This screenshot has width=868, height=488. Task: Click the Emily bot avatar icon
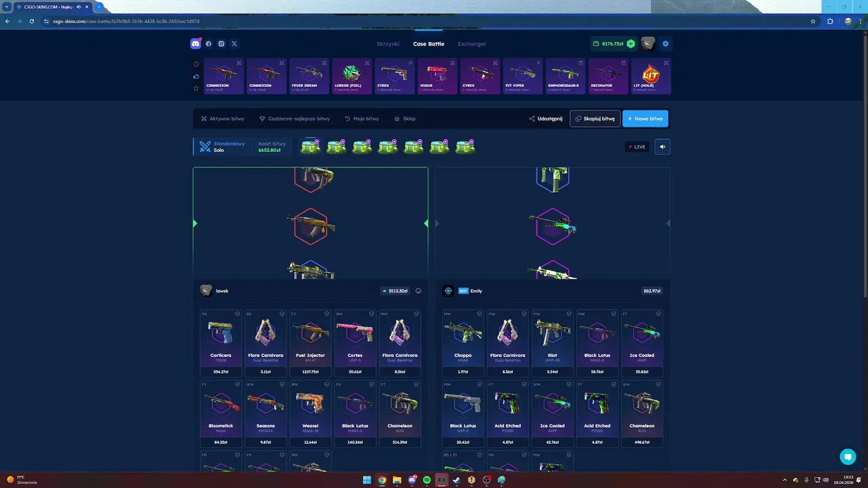click(448, 291)
